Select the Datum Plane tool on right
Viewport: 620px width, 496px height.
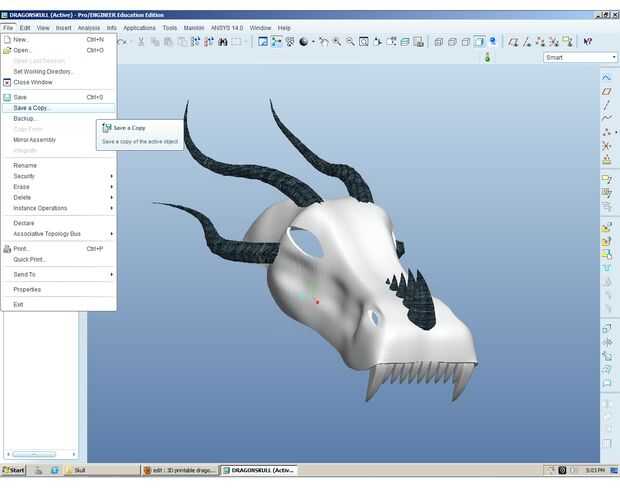pos(607,92)
